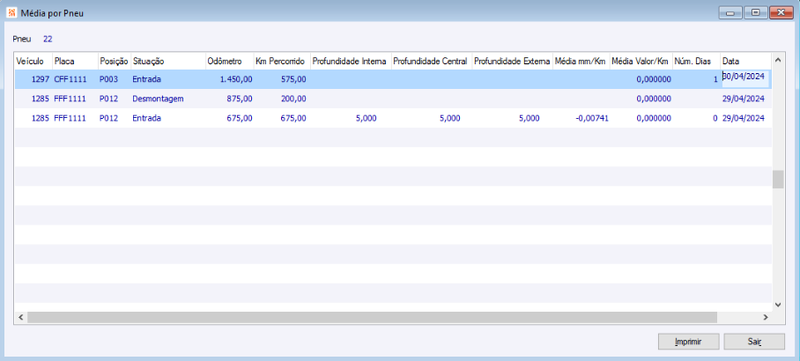Select the cell with plate CFF1111
This screenshot has height=361, width=800.
click(x=75, y=80)
